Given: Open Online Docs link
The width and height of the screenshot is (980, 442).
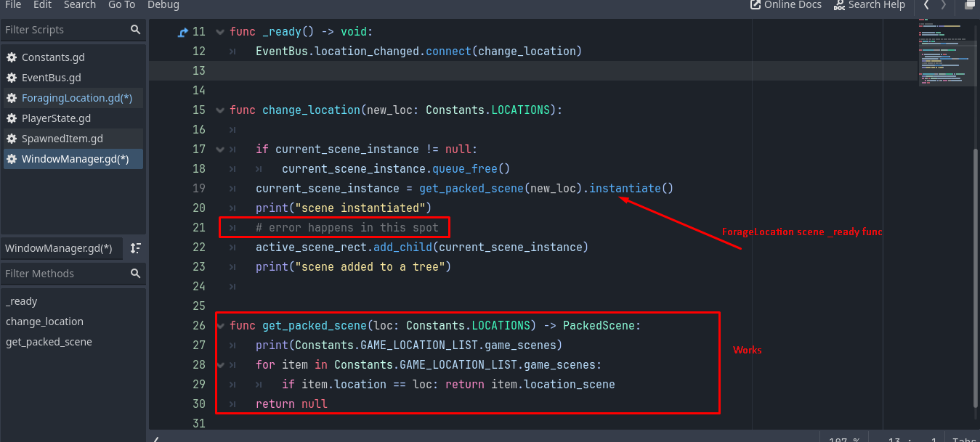Looking at the screenshot, I should (786, 5).
